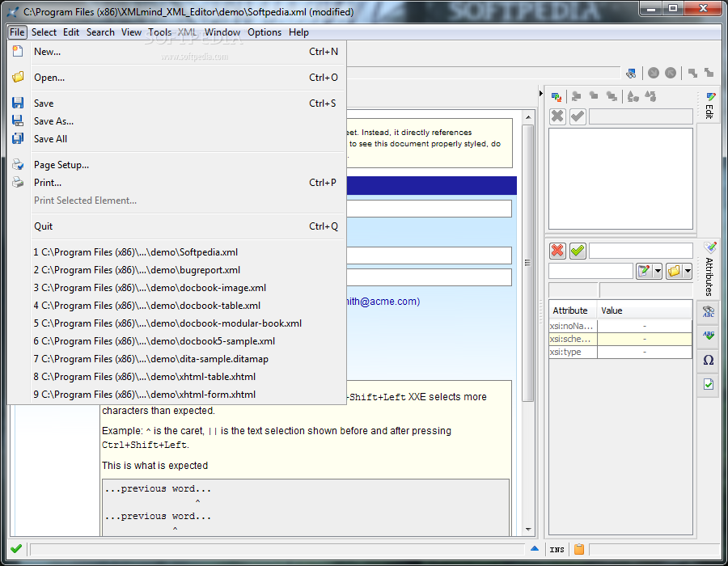Select the xsi:sche... attribute row
The width and height of the screenshot is (728, 566).
pos(620,339)
